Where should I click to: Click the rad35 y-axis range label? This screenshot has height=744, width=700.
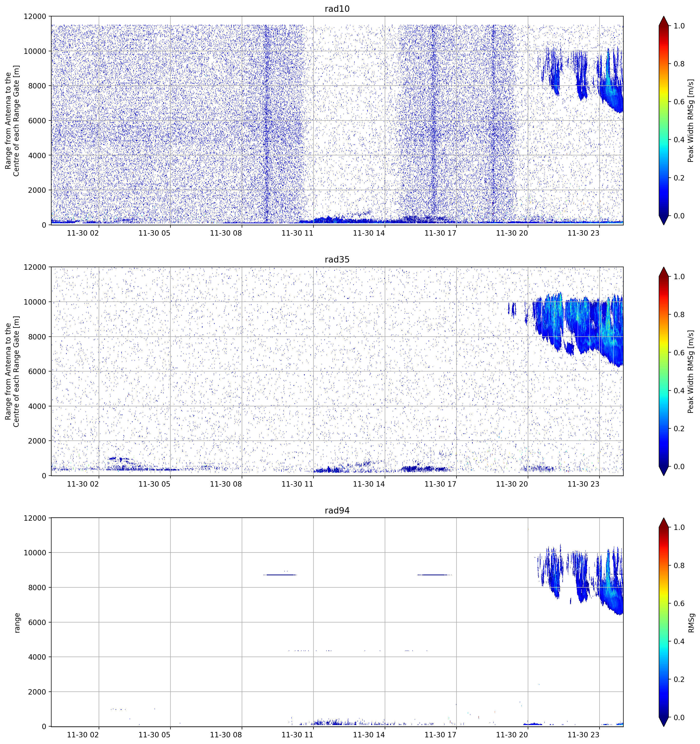(x=12, y=371)
